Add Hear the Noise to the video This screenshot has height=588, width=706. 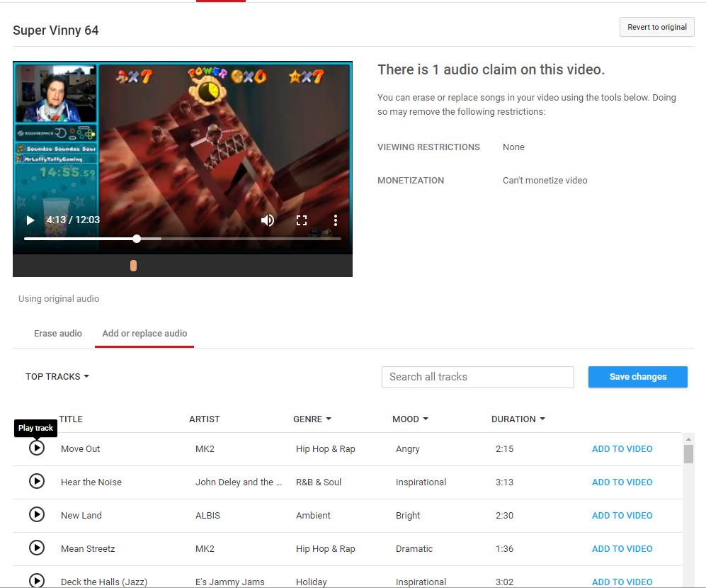click(x=622, y=482)
